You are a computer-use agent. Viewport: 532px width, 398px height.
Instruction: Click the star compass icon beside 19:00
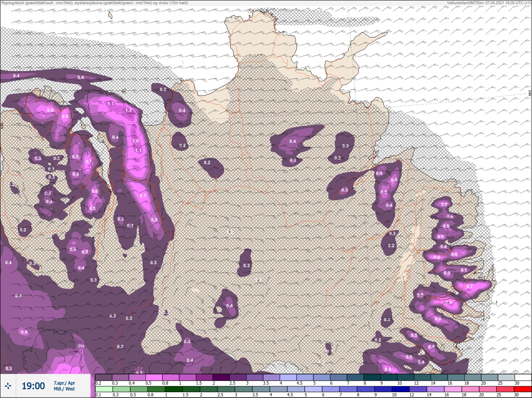coord(8,386)
